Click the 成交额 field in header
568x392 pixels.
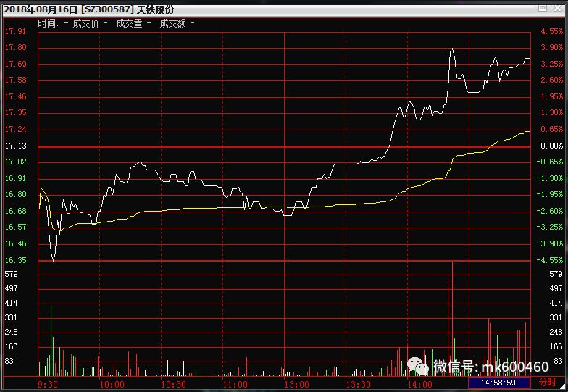click(x=172, y=23)
